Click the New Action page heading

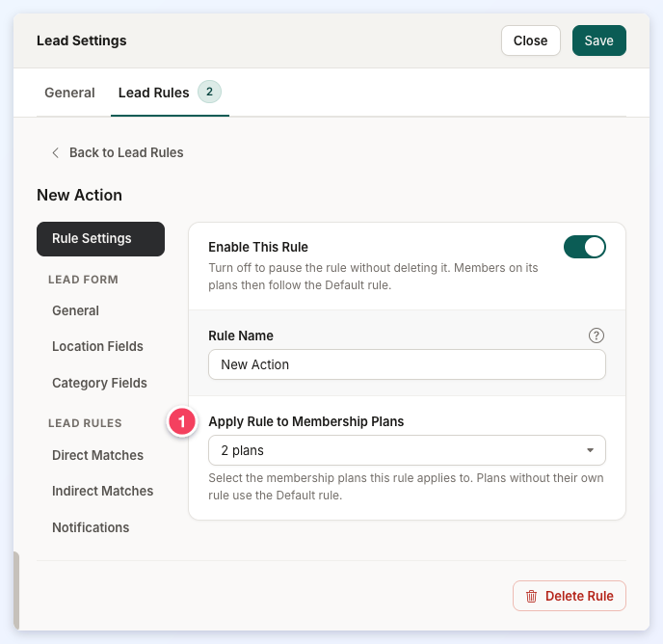coord(79,195)
